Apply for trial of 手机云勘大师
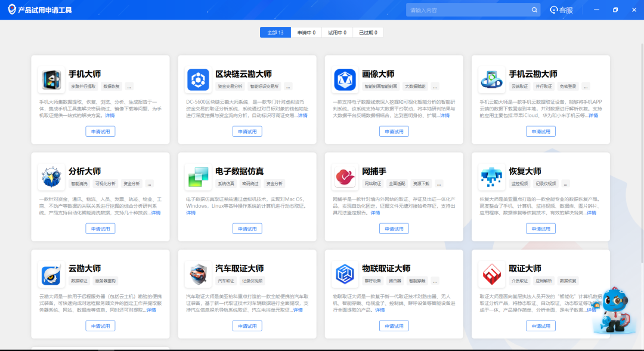The image size is (644, 351). (x=540, y=131)
